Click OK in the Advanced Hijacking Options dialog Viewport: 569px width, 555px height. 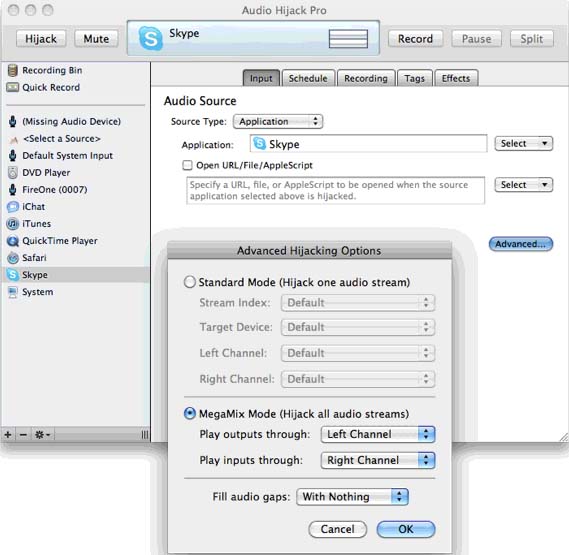(406, 529)
